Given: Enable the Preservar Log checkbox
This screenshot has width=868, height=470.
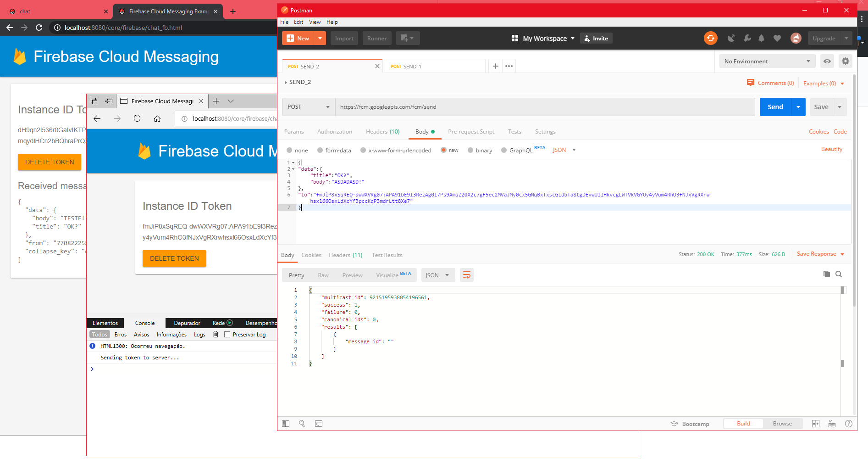Looking at the screenshot, I should [x=227, y=335].
